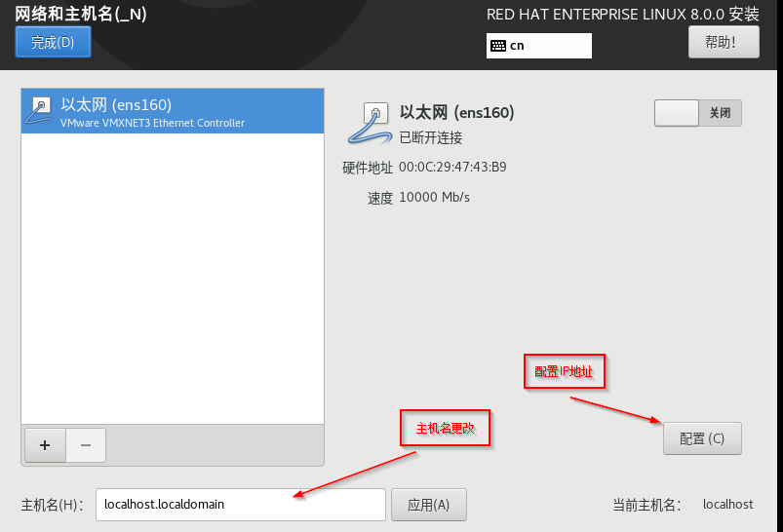Click the hardware address 00:0C:29:47:43:B9
Image resolution: width=783 pixels, height=532 pixels.
(452, 167)
